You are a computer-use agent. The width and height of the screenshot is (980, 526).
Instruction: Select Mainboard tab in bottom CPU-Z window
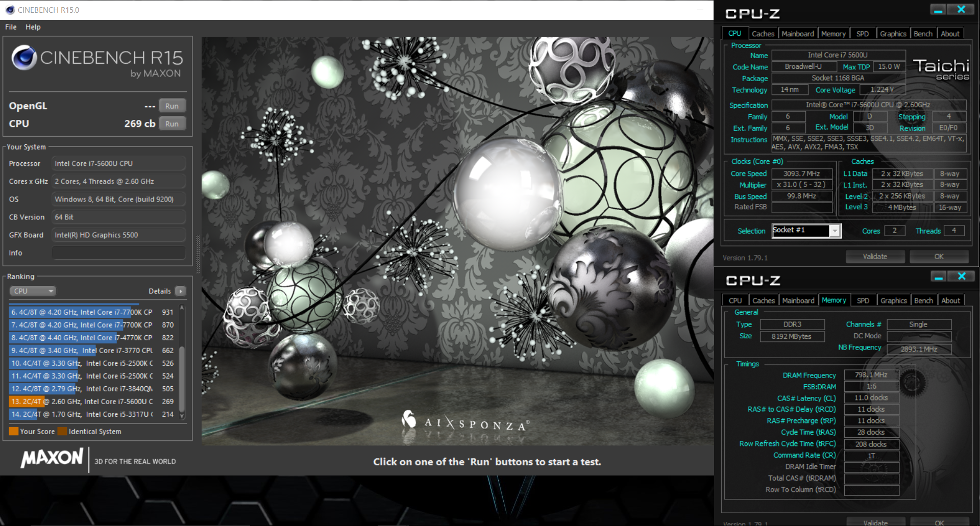pyautogui.click(x=798, y=300)
